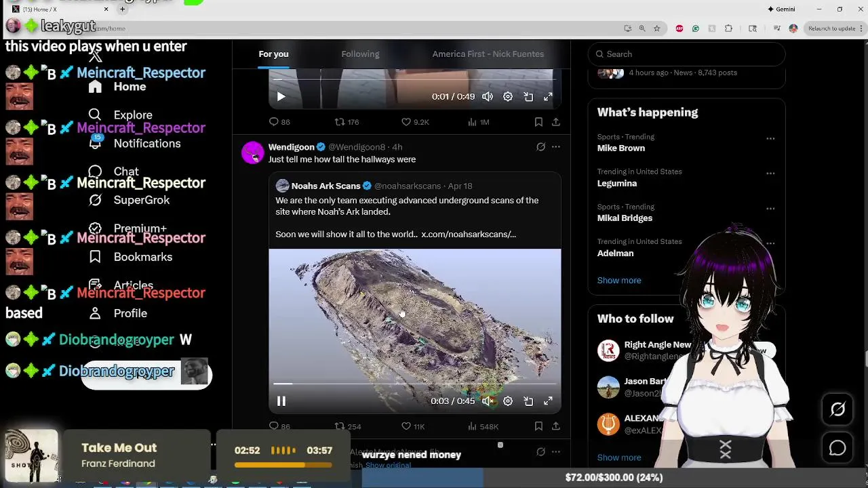Open the Bookmarks icon in sidebar

[x=95, y=257]
